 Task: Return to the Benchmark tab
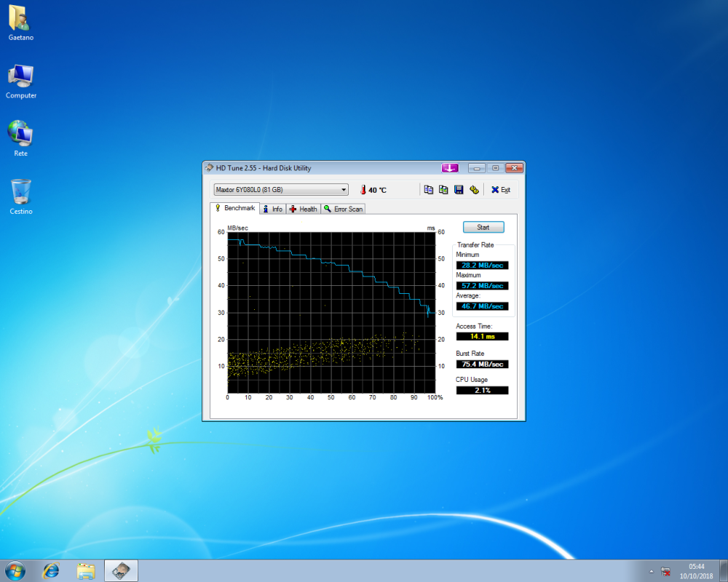[235, 209]
